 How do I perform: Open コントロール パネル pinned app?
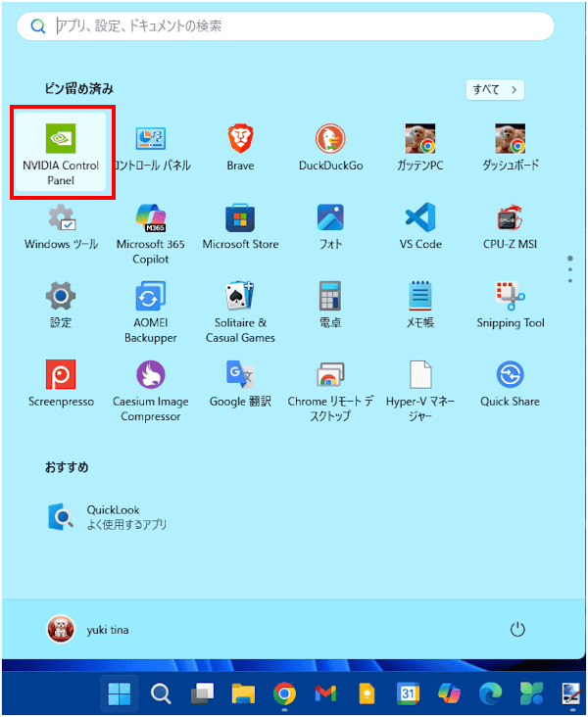(151, 148)
